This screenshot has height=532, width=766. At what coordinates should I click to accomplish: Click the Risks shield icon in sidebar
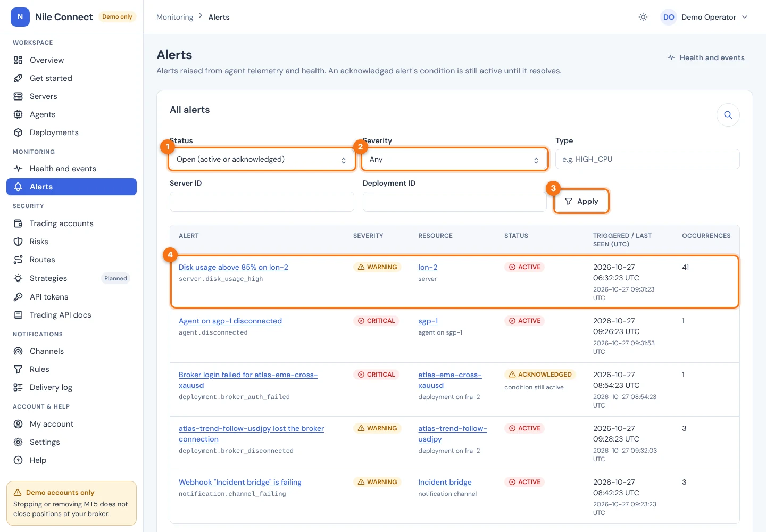click(18, 242)
